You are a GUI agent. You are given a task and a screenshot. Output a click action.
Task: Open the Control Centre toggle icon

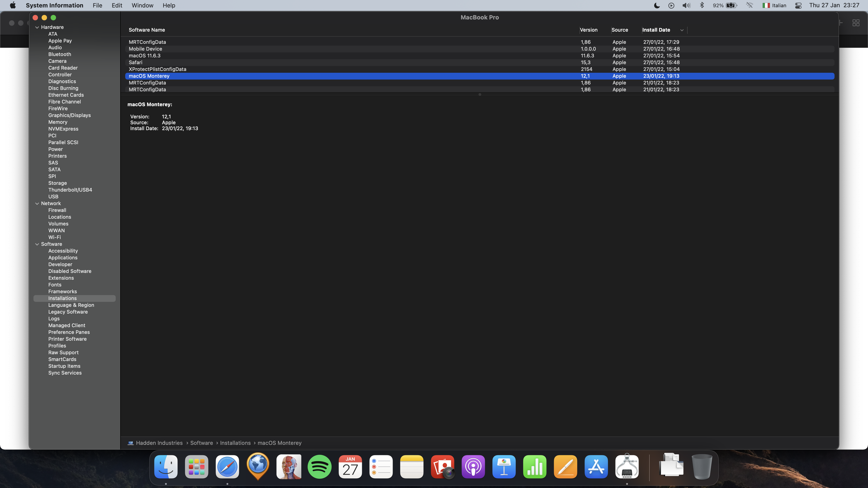[798, 5]
